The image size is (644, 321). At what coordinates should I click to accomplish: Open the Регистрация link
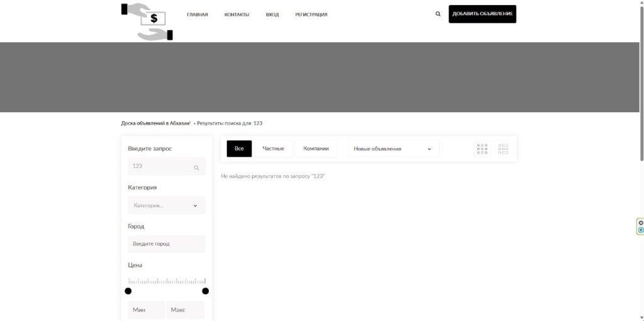click(x=311, y=14)
